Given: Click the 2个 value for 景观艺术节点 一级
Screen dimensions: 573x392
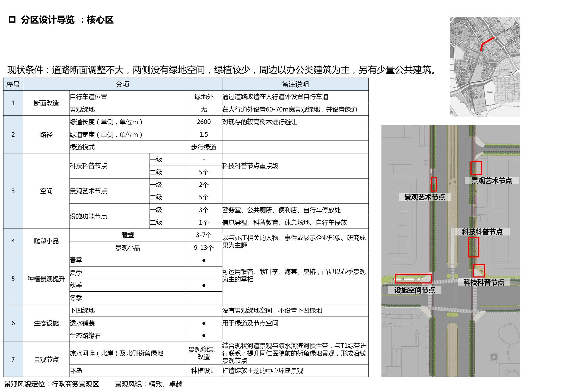Looking at the screenshot, I should tap(204, 185).
